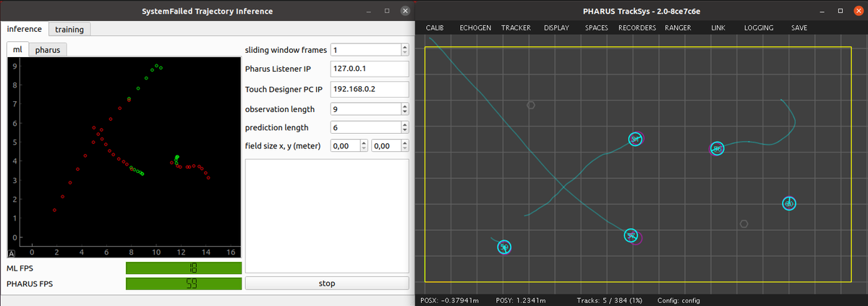
Task: Open the pharus plot tab
Action: click(48, 50)
